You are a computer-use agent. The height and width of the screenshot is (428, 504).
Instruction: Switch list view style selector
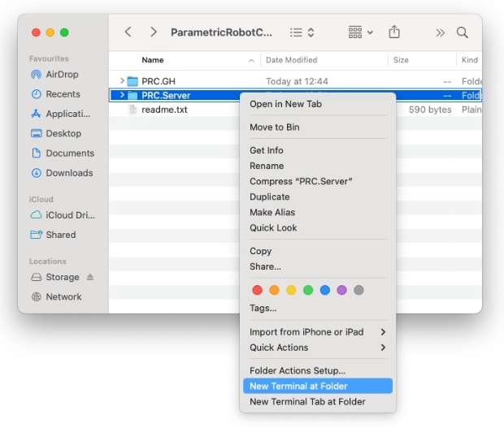(x=302, y=32)
